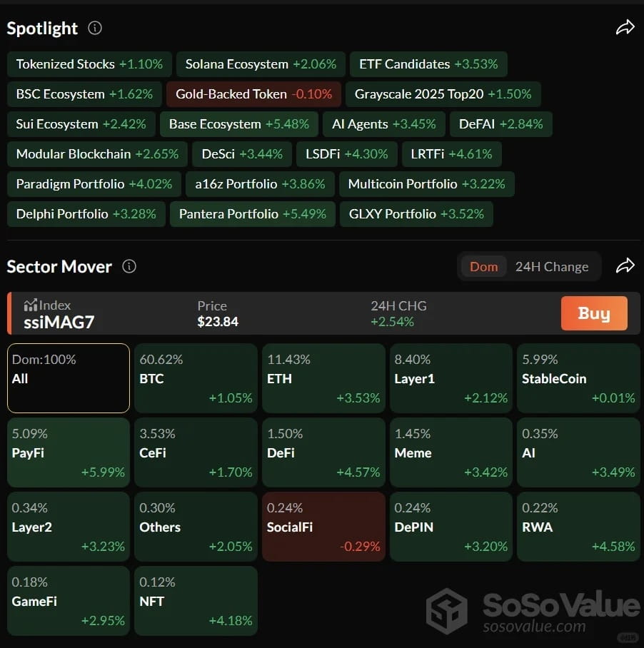The image size is (644, 648).
Task: Open the Gold-Backed Token tag
Action: [253, 93]
